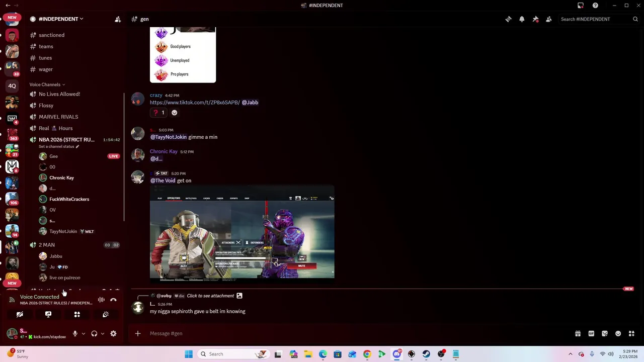Select user live on patreon in the voice list
The image size is (644, 362).
64,278
